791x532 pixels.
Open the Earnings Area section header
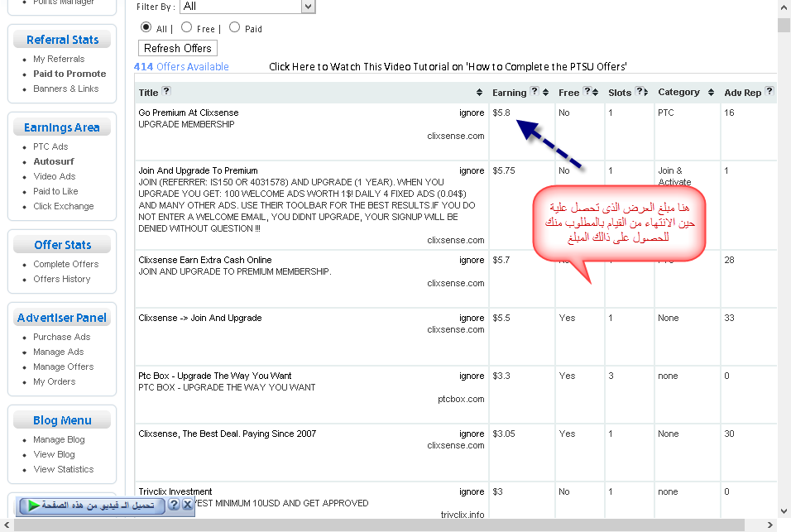(x=61, y=127)
